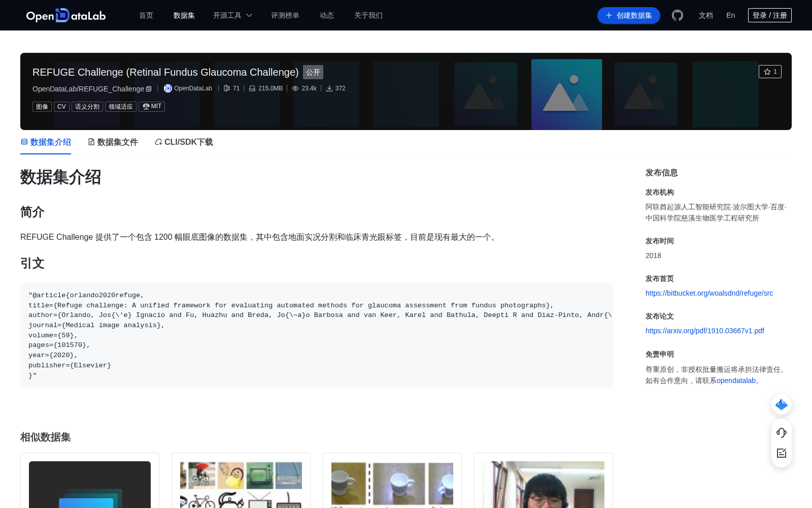Go to the 首页 nav item
Viewport: 812px width, 508px height.
pos(146,15)
